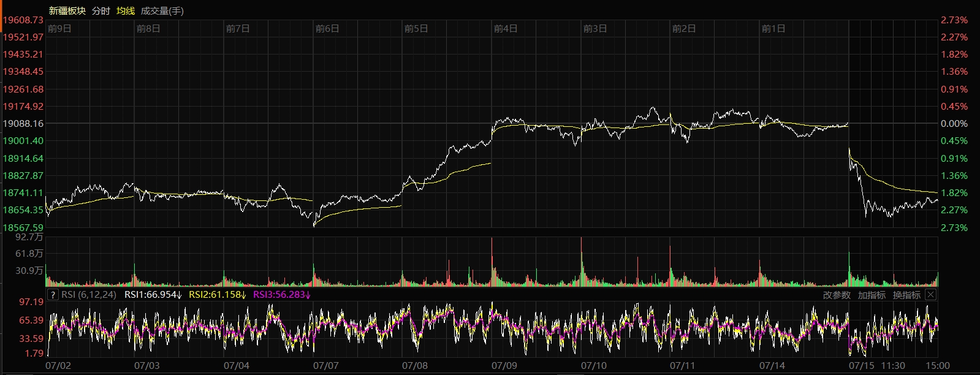Click the 07/15 date on time axis
Screen dimensions: 980x375
(861, 366)
